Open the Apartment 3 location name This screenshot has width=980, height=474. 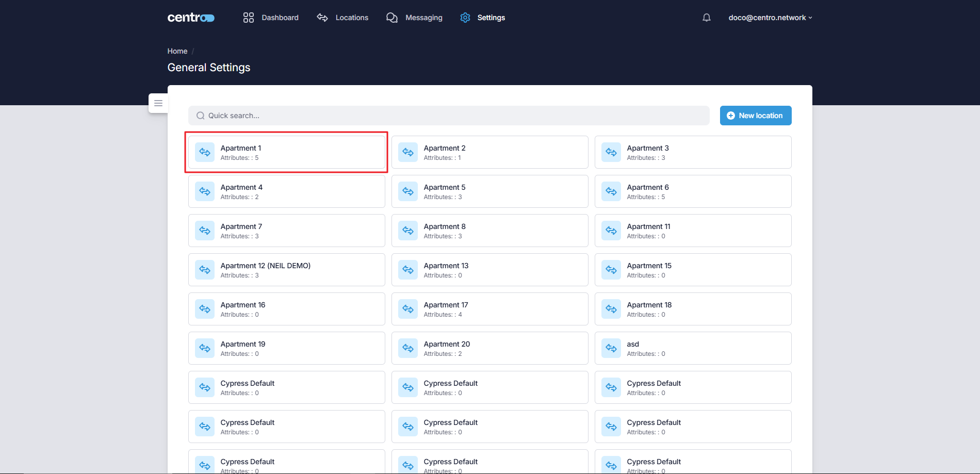click(x=648, y=148)
